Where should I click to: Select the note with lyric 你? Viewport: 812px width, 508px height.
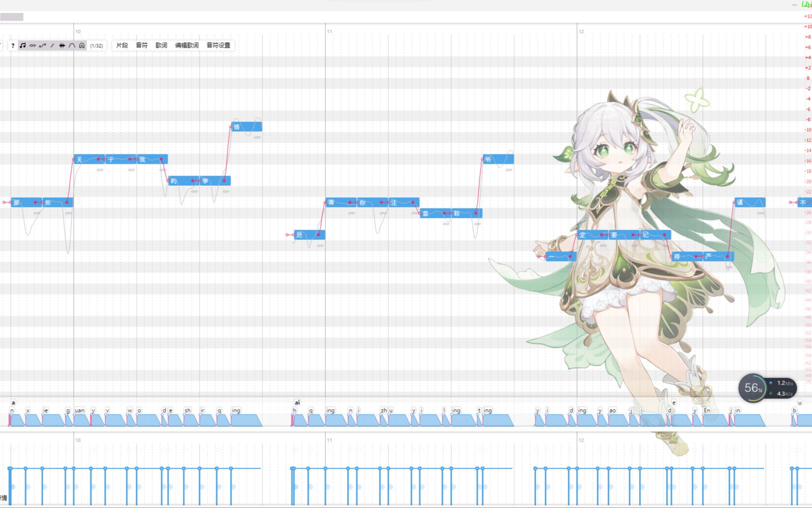[x=373, y=202]
